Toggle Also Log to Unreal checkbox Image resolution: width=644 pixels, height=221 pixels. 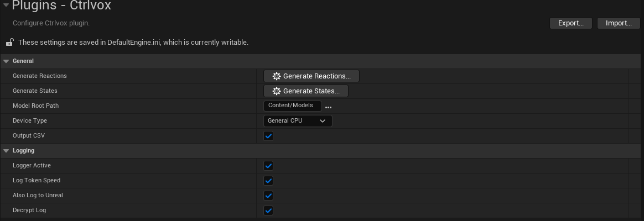tap(268, 196)
